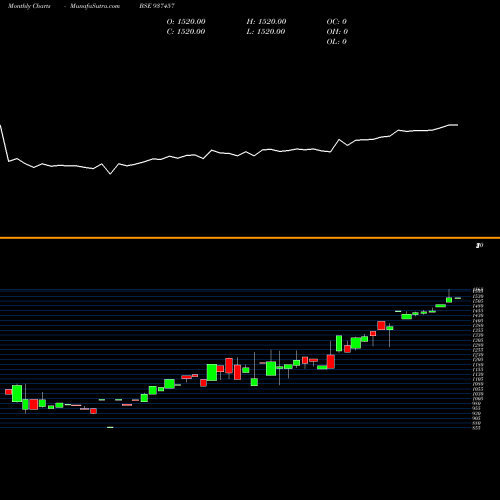500x500 pixels.
Task: Click the low price 'L: 1520.00'
Action: (266, 32)
